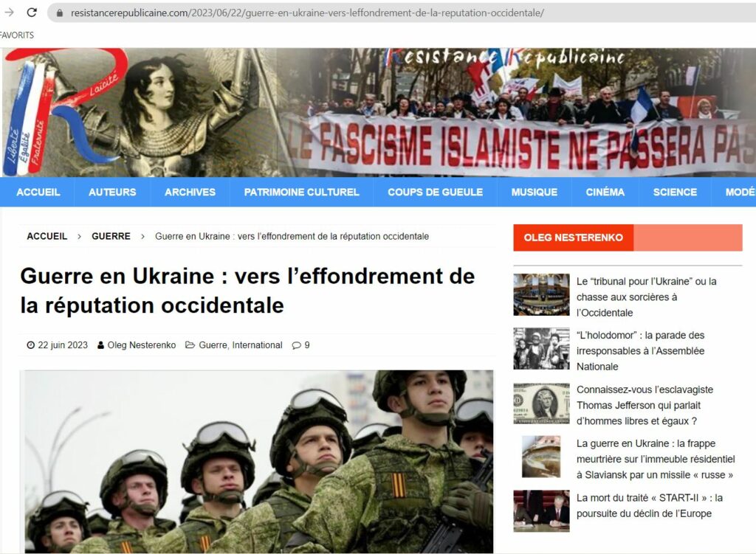Viewport: 756px width, 554px height.
Task: Click the ACCUEIL breadcrumb link
Action: coord(47,237)
